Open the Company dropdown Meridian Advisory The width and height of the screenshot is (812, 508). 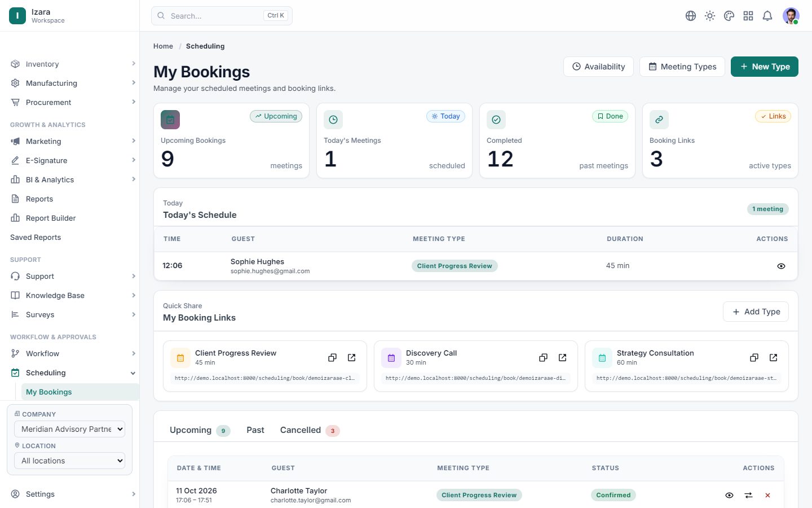tap(69, 429)
